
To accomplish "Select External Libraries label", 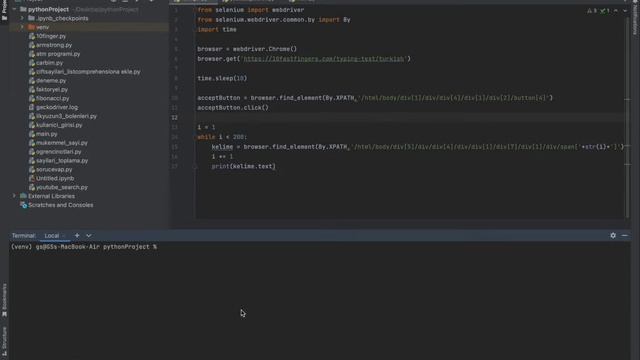I will 51,196.
